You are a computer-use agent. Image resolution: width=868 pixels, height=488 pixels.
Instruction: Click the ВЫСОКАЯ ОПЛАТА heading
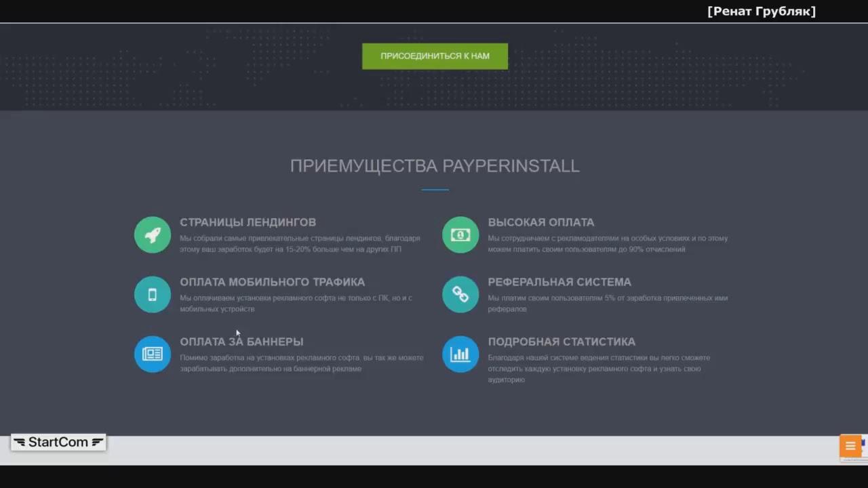coord(541,222)
